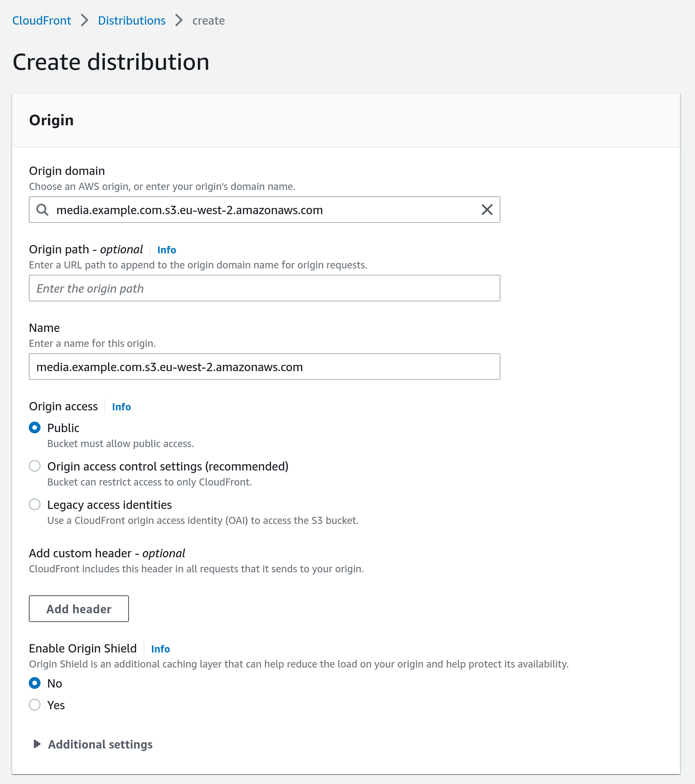This screenshot has width=695, height=784.
Task: Click the create breadcrumb entry
Action: pyautogui.click(x=208, y=20)
